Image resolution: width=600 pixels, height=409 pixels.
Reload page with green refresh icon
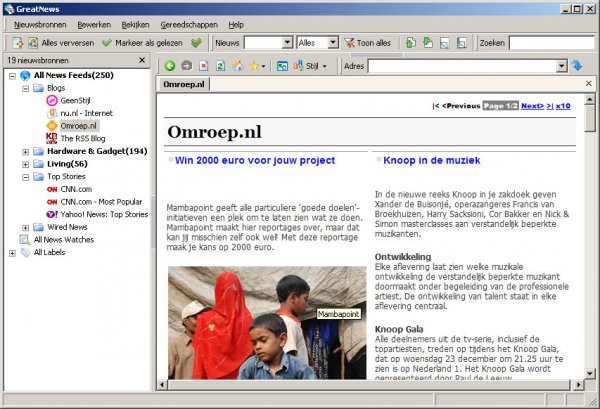click(x=220, y=66)
